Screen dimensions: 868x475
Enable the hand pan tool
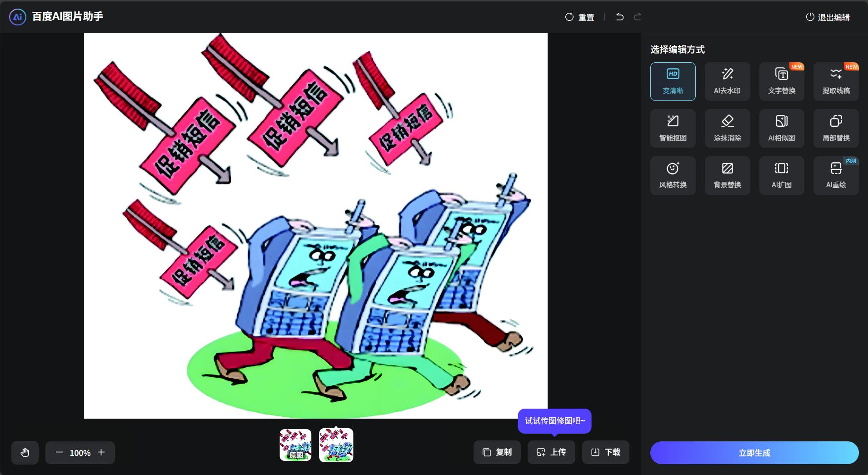[x=25, y=453]
